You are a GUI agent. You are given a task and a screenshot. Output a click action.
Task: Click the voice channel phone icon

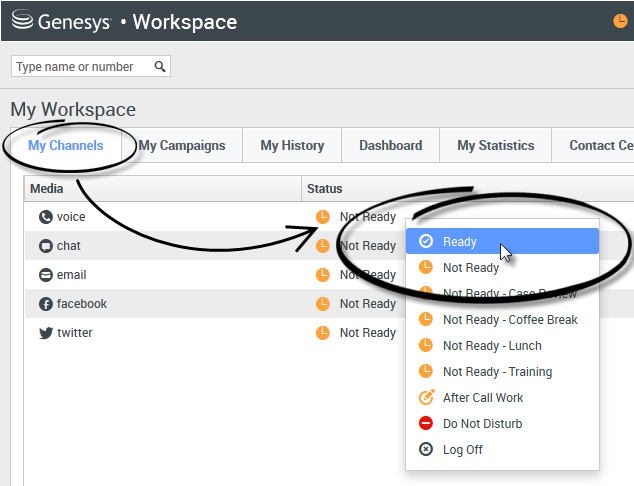tap(46, 217)
